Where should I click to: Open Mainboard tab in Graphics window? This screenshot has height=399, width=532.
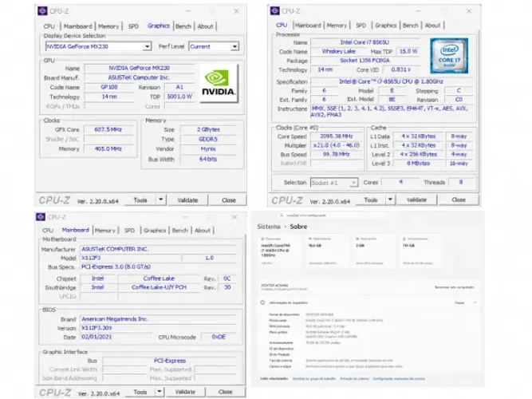pos(78,26)
